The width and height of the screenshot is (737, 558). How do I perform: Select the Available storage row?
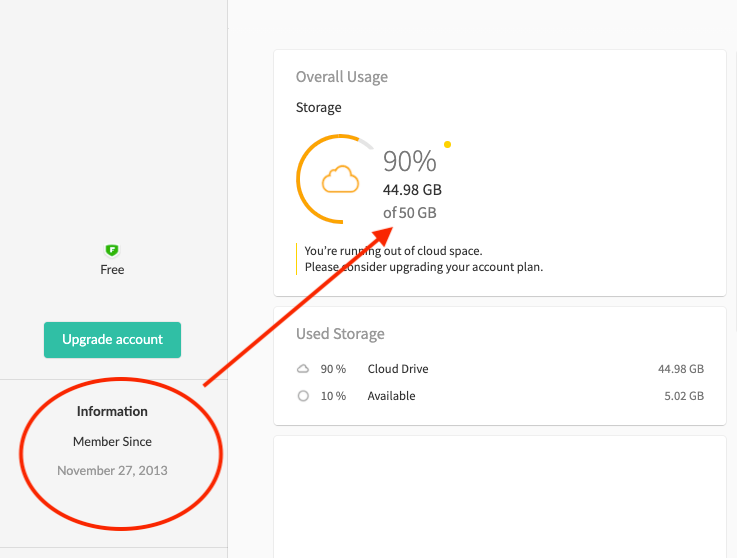500,396
